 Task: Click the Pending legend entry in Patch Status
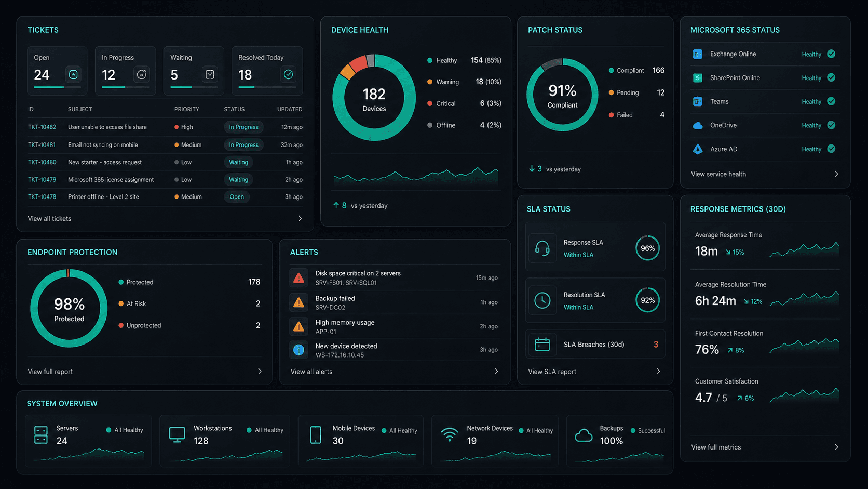coord(637,92)
